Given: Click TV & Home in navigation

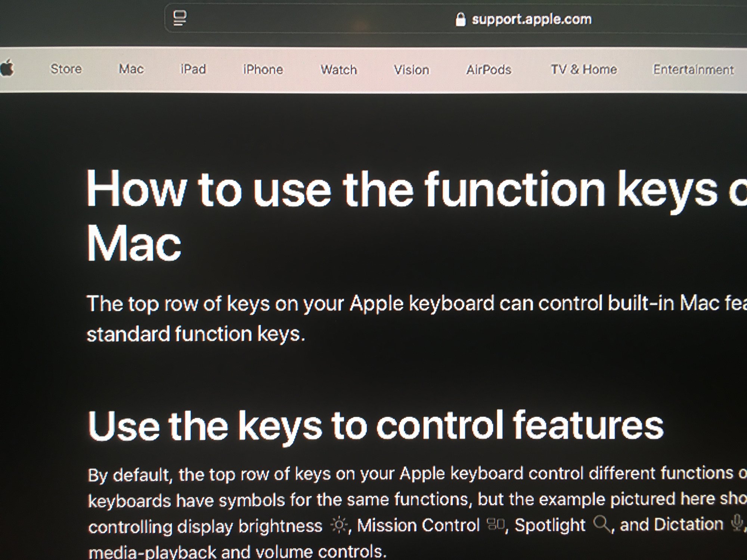Looking at the screenshot, I should [584, 69].
